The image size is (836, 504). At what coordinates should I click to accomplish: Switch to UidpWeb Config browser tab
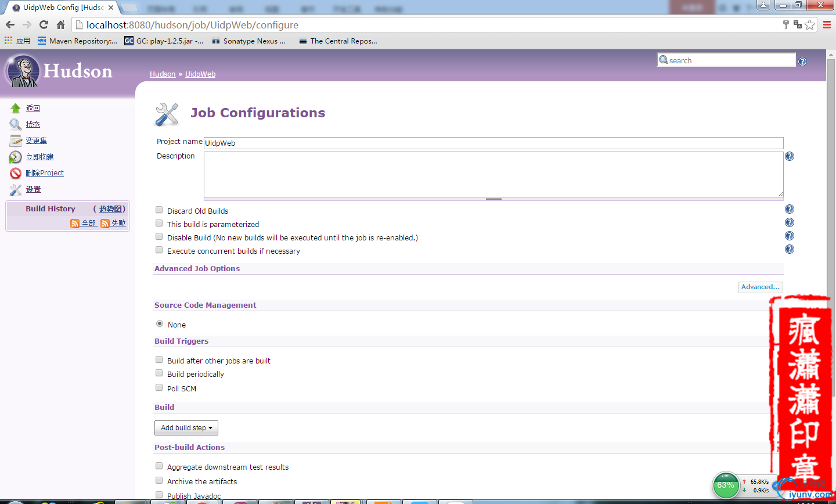[x=62, y=8]
